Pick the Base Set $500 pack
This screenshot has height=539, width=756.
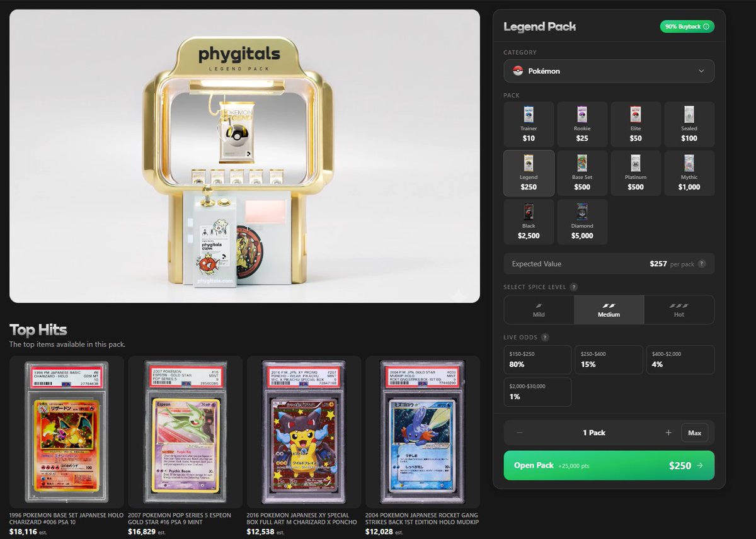coord(582,173)
